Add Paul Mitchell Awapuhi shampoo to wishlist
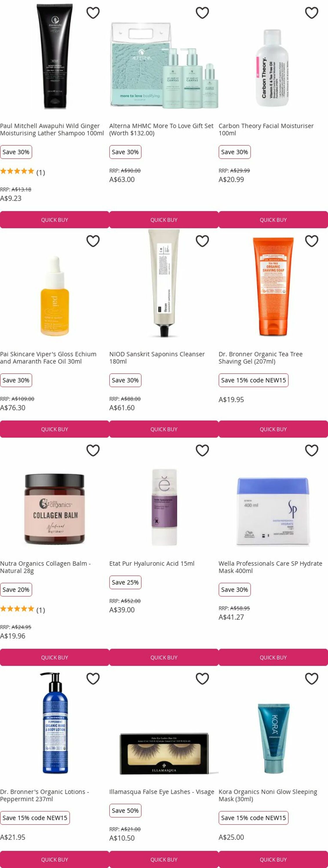Viewport: 328px width, 868px height. [x=93, y=13]
